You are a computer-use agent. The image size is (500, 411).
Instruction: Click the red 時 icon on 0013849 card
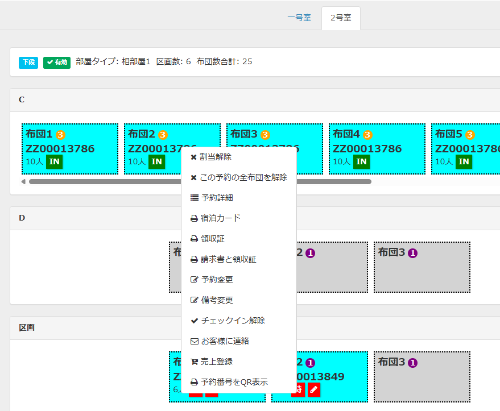click(x=299, y=390)
